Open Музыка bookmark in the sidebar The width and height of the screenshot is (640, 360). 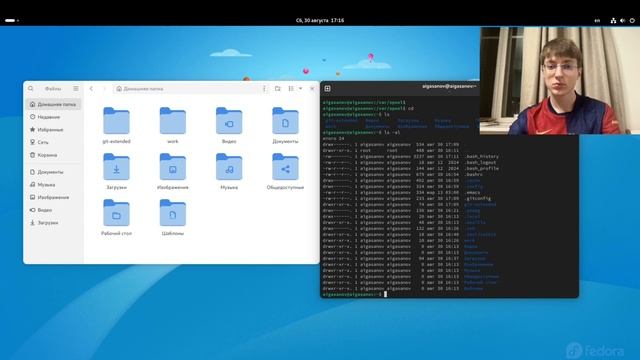click(53, 185)
